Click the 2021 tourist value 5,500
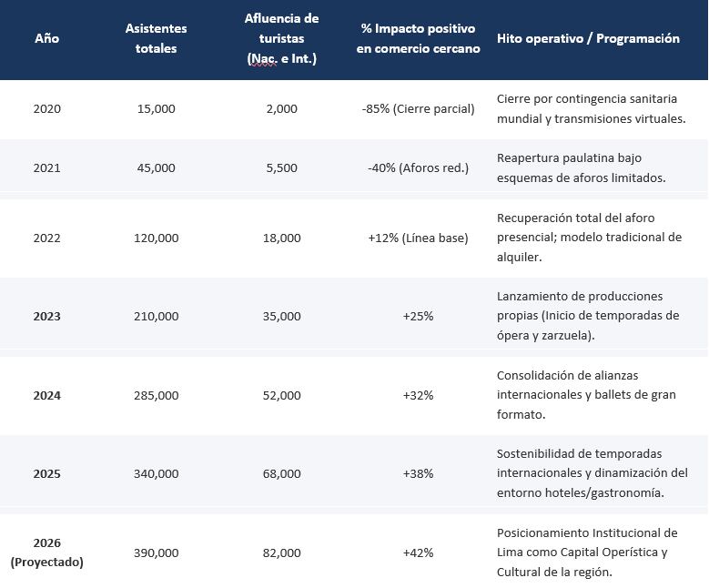 point(282,167)
